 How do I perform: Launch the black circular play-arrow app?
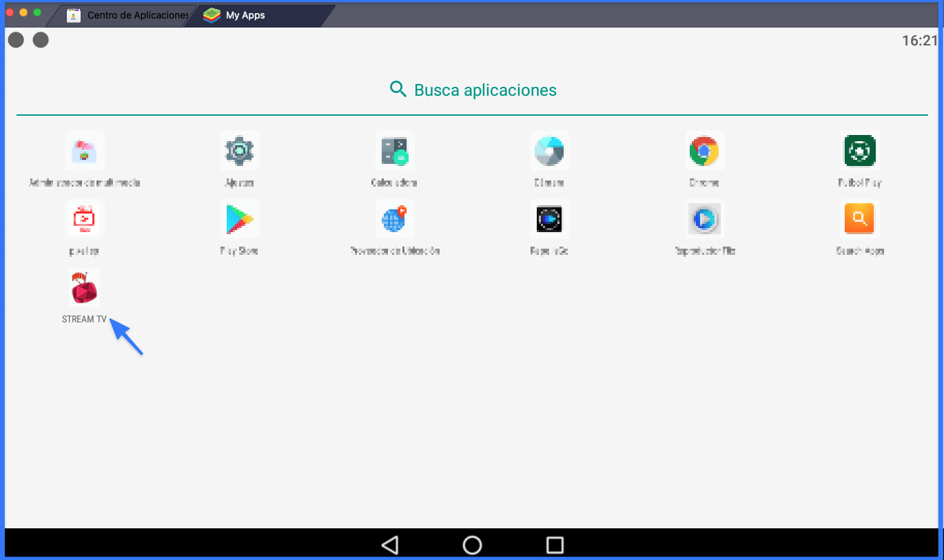(549, 219)
